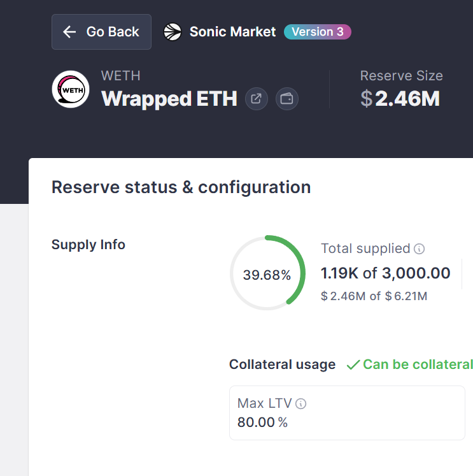473x476 pixels.
Task: Click the Version 3 badge
Action: (x=318, y=32)
